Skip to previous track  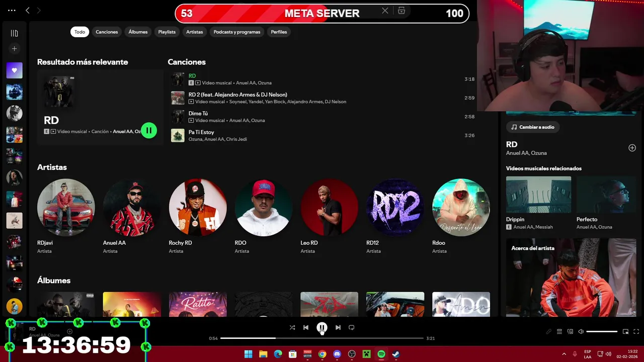pos(306,327)
